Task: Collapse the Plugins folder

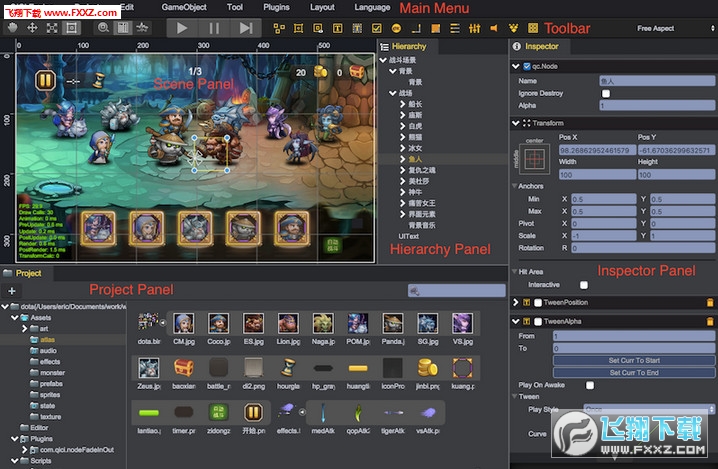Action: pos(14,439)
